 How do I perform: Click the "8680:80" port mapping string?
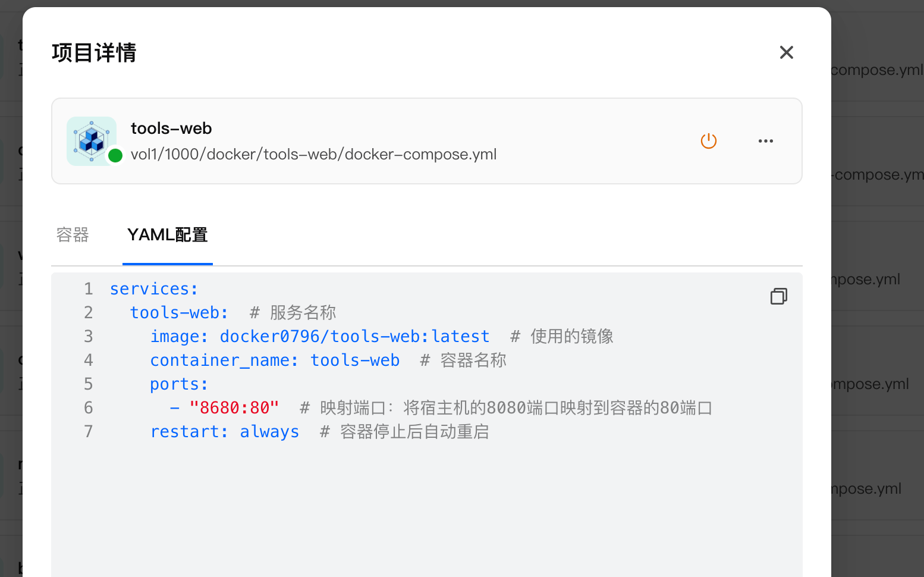tap(234, 408)
